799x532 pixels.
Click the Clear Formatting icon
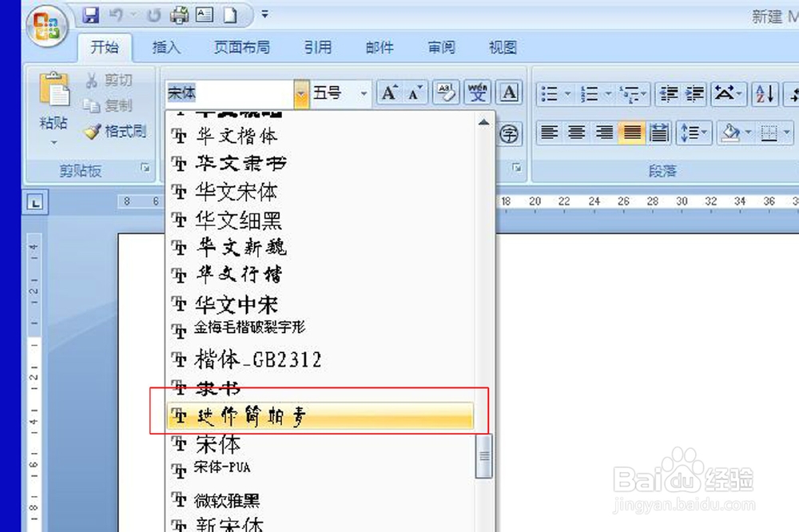point(446,92)
